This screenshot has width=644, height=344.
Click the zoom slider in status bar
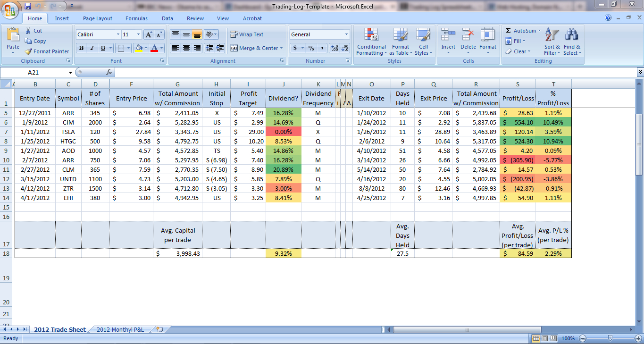pyautogui.click(x=610, y=338)
